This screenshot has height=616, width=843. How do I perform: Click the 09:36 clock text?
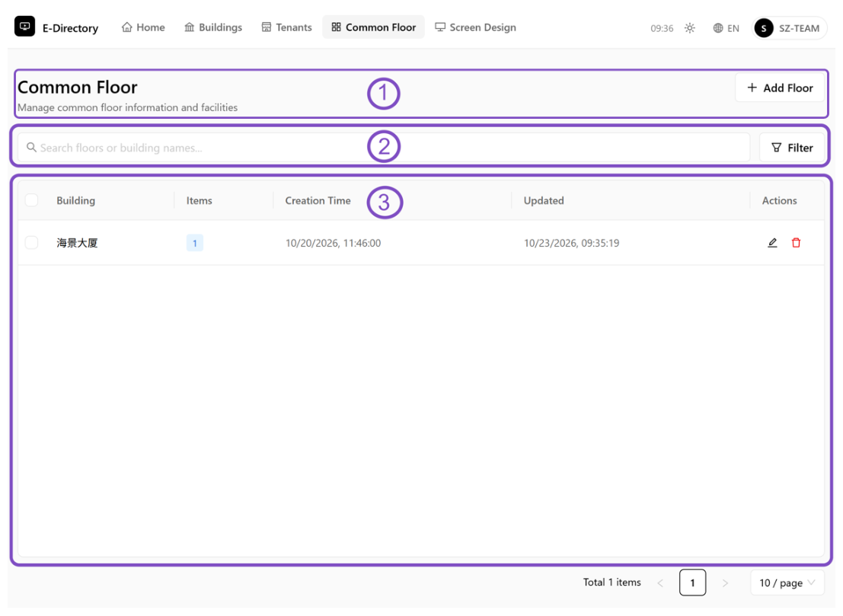click(x=662, y=28)
